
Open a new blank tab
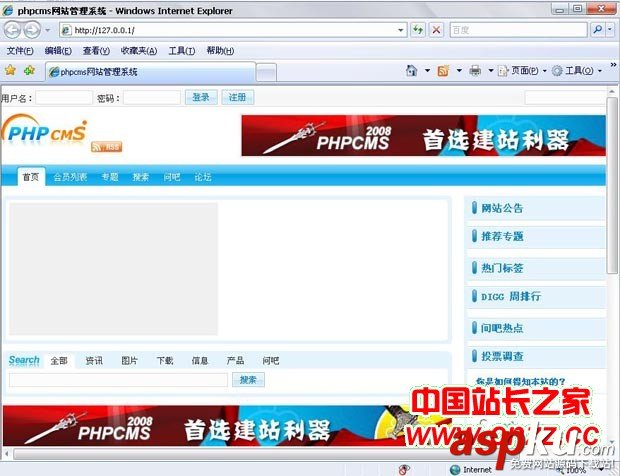266,72
